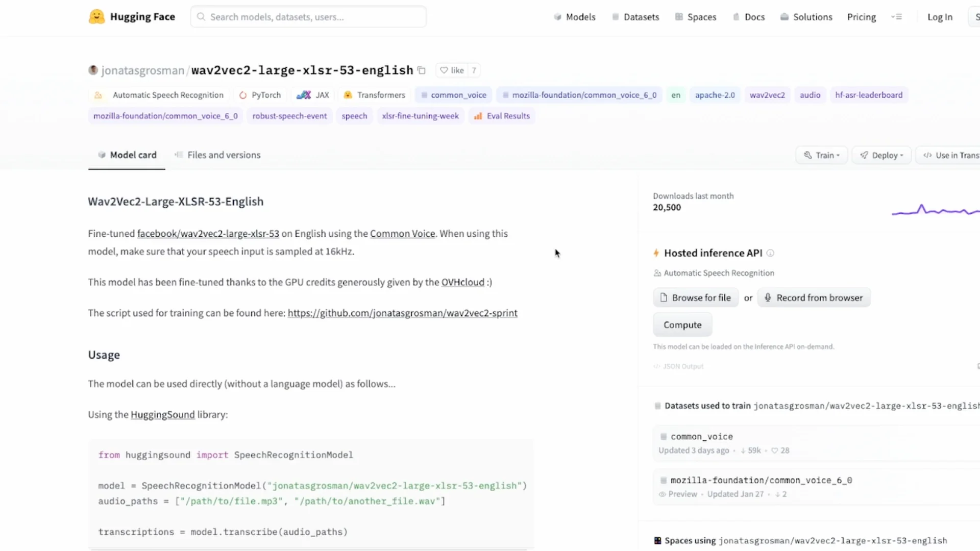Click the magnifier icon in the search bar

point(201,17)
